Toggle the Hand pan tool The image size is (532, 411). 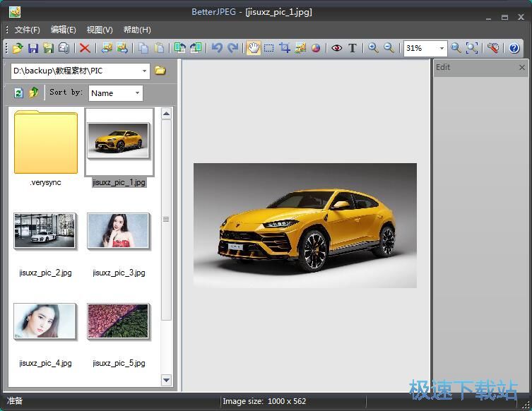point(253,48)
